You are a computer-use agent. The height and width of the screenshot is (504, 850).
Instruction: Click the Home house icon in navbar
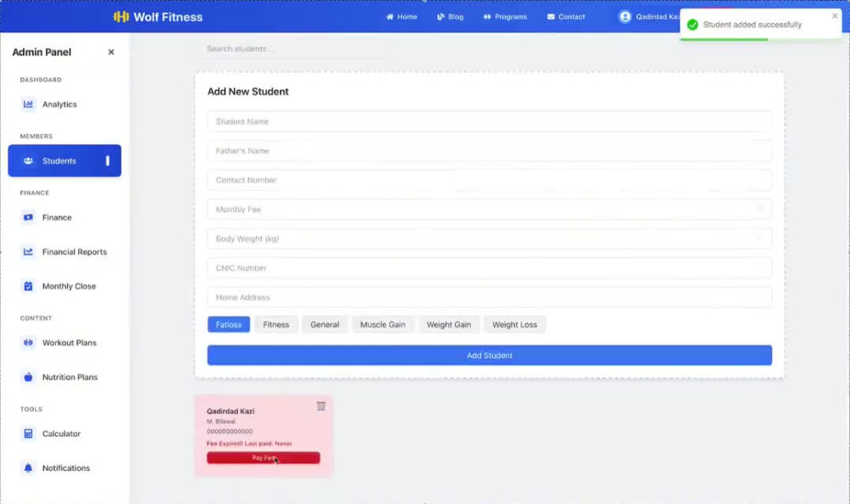pyautogui.click(x=390, y=17)
